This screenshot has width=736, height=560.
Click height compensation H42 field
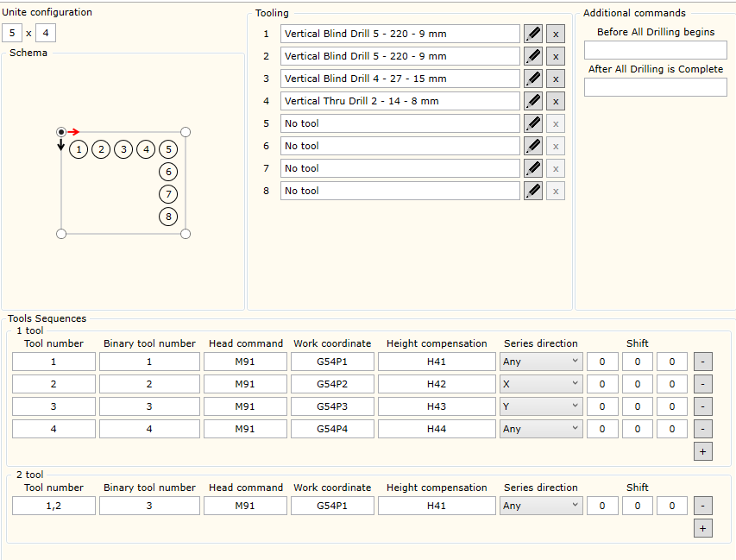[437, 384]
